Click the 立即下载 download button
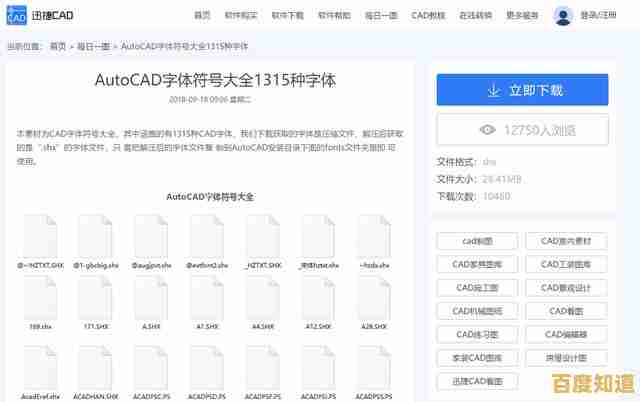This screenshot has width=640, height=402. [522, 90]
